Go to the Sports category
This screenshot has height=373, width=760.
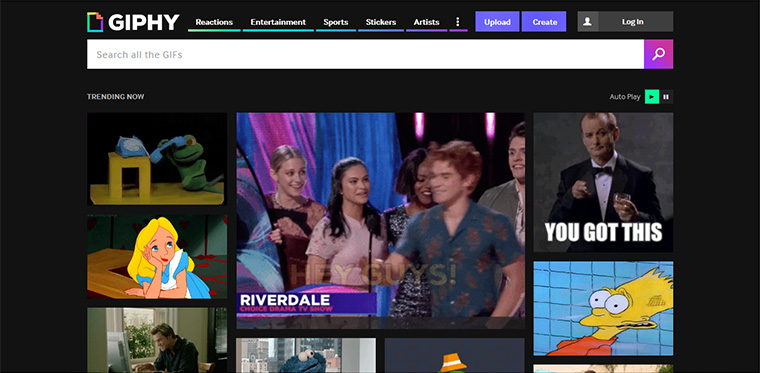coord(336,22)
